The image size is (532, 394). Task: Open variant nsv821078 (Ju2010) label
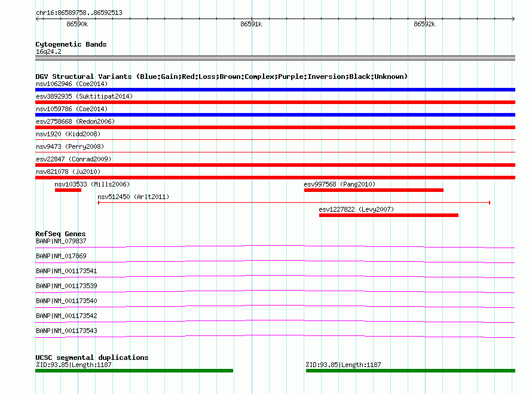pos(68,172)
